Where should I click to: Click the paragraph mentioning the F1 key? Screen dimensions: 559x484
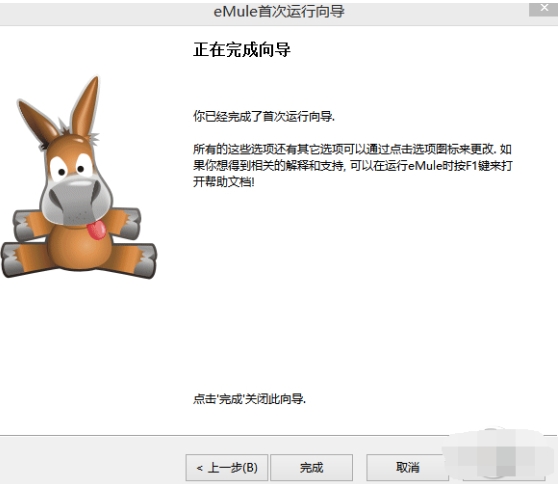click(x=353, y=165)
